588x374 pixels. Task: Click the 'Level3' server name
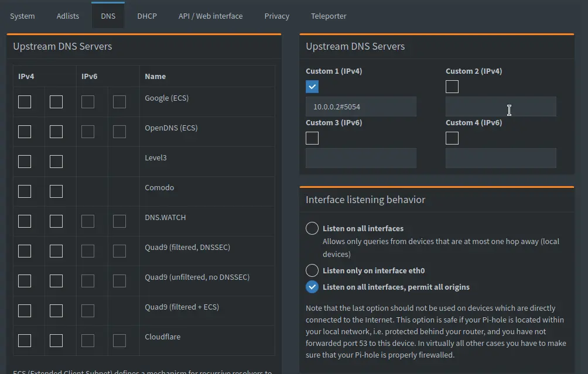(156, 158)
